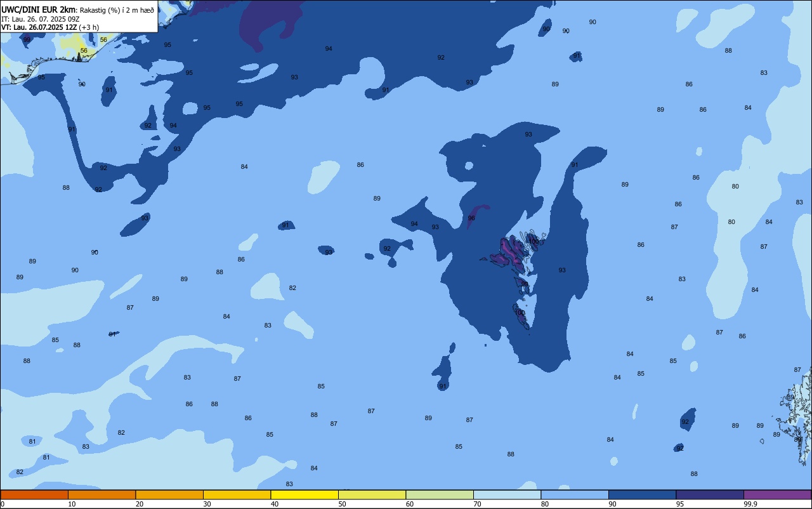This screenshot has width=812, height=509.
Task: Click the '99.9' tick label on the legend
Action: pyautogui.click(x=751, y=504)
